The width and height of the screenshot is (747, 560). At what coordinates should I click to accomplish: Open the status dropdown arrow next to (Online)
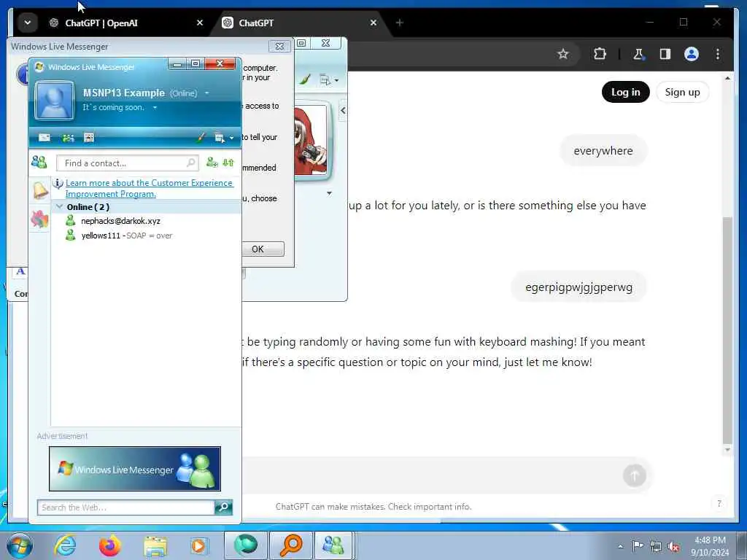(206, 93)
